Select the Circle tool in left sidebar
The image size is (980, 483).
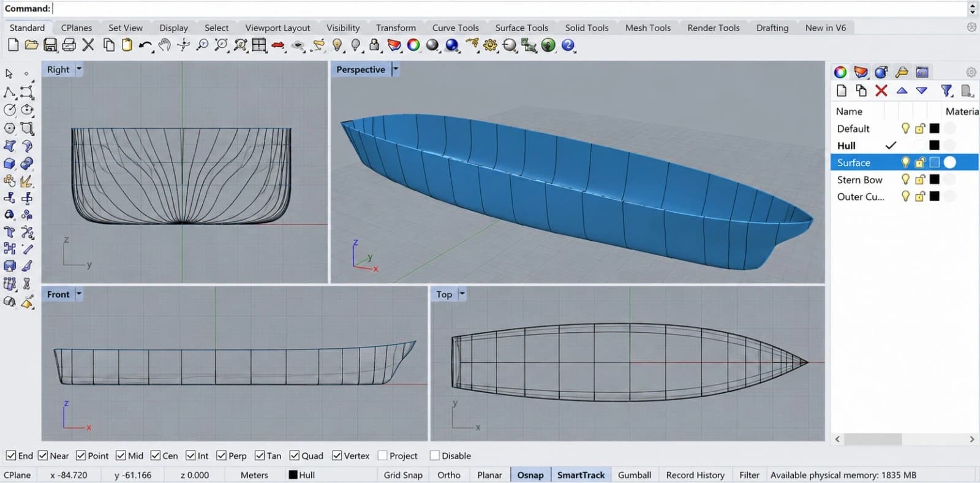click(x=10, y=110)
